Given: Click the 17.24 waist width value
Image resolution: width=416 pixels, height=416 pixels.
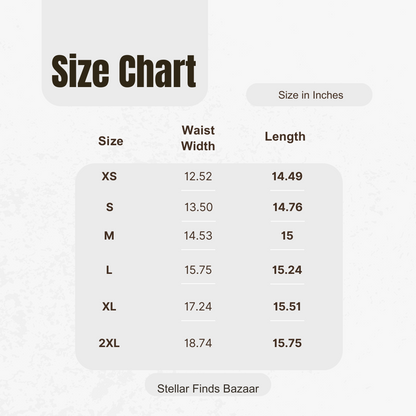Looking at the screenshot, I should tap(198, 306).
